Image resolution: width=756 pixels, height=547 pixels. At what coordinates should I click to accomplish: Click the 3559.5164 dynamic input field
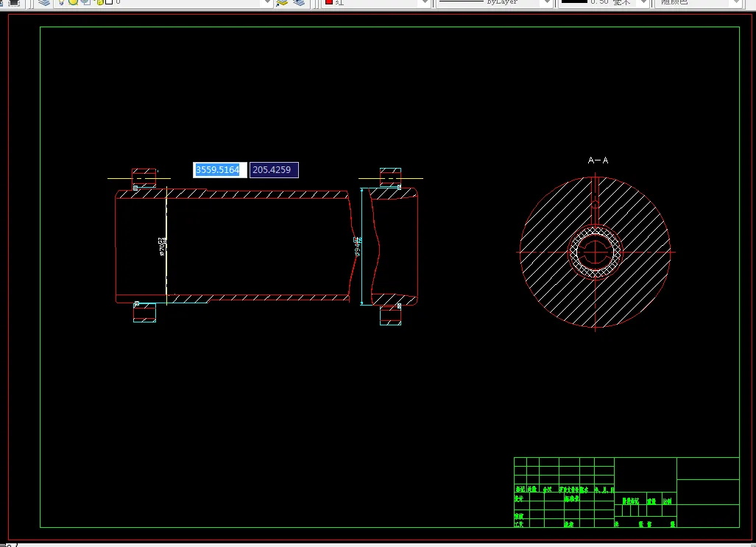(x=220, y=170)
